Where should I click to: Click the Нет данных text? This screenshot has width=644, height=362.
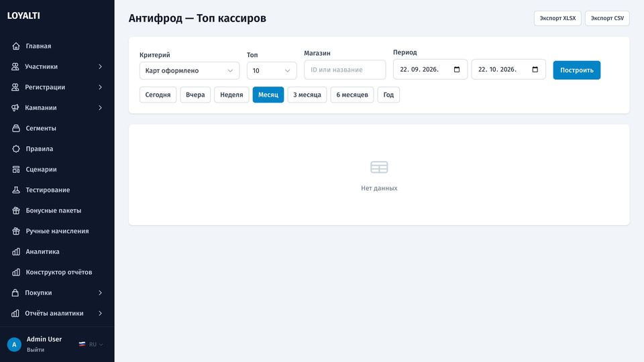[379, 188]
